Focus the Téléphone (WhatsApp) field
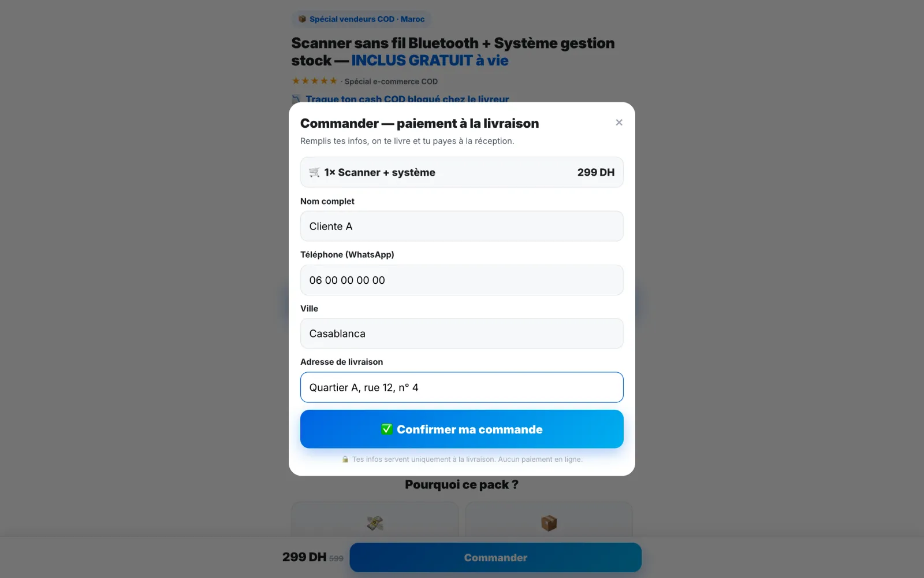 462,280
